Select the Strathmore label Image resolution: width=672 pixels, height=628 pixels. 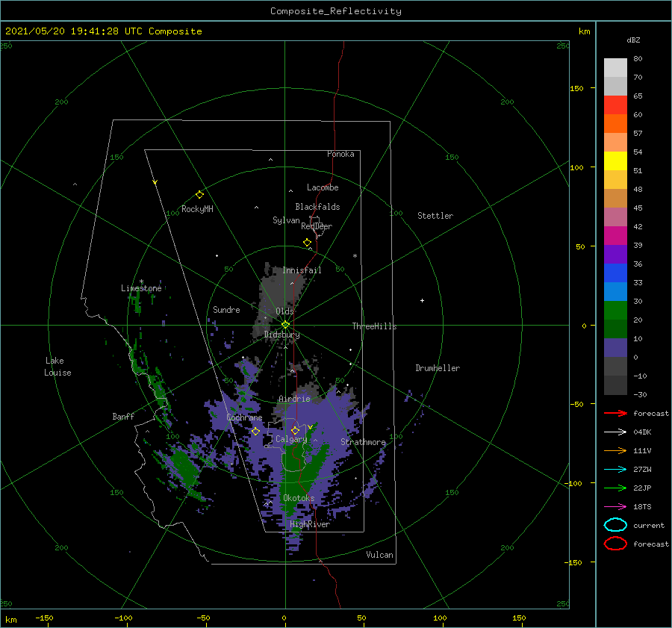pos(363,442)
